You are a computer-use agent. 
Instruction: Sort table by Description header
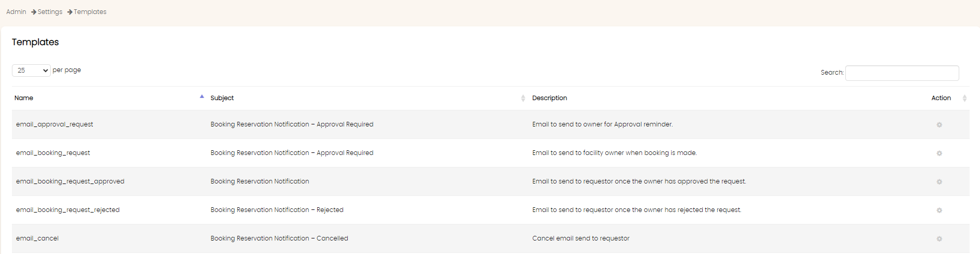tap(549, 98)
